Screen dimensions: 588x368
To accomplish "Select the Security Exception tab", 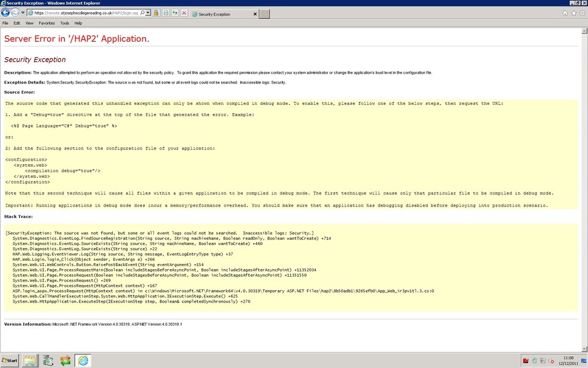I will point(224,14).
